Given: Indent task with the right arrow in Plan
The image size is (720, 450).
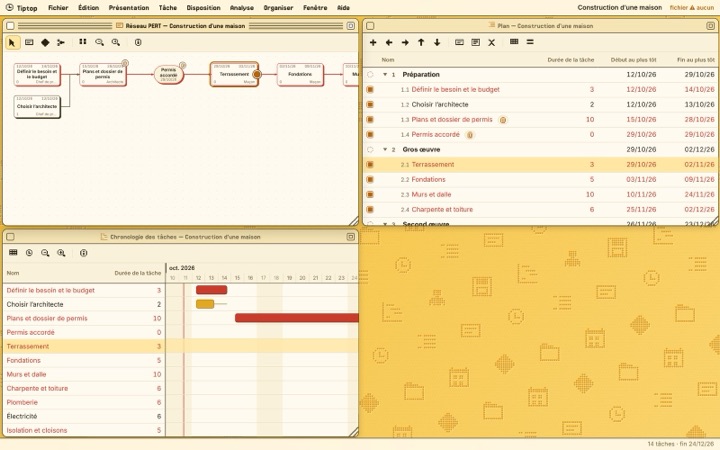Looking at the screenshot, I should [x=405, y=42].
